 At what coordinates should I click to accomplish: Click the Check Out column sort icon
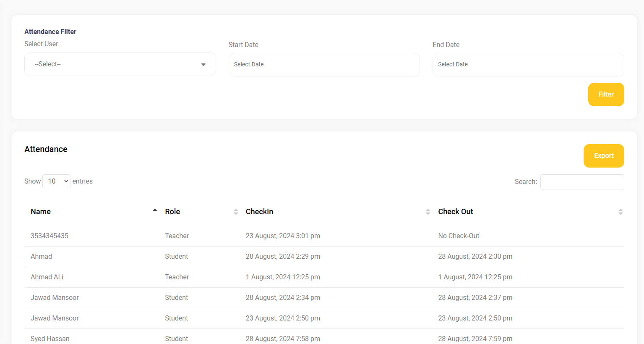pos(620,212)
